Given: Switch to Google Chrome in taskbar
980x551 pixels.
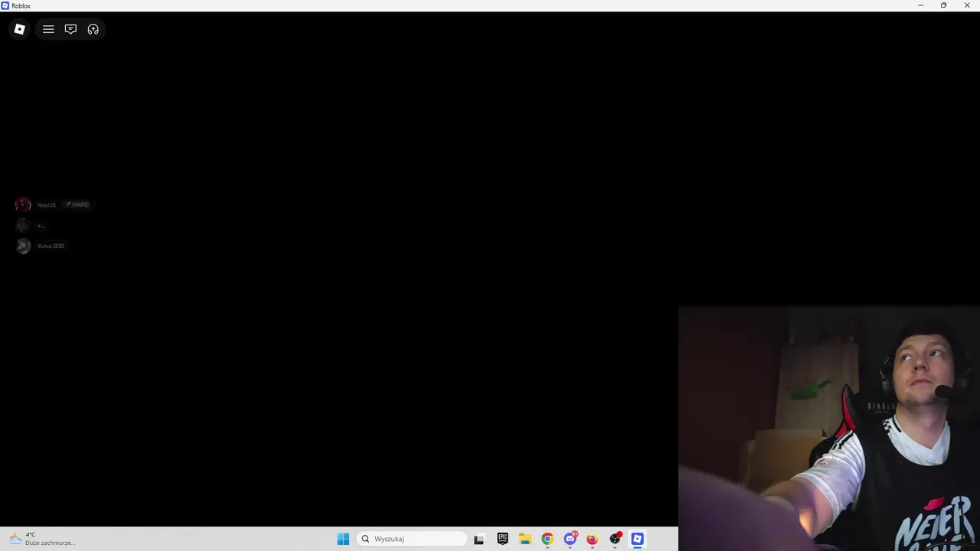Looking at the screenshot, I should (x=547, y=539).
